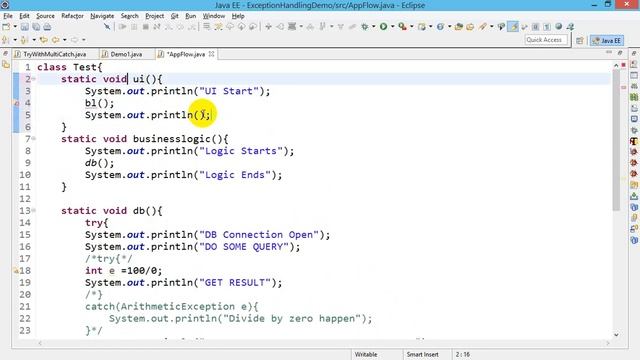Click the Skip All Breakpoints icon
The height and width of the screenshot is (360, 640).
pos(107,27)
